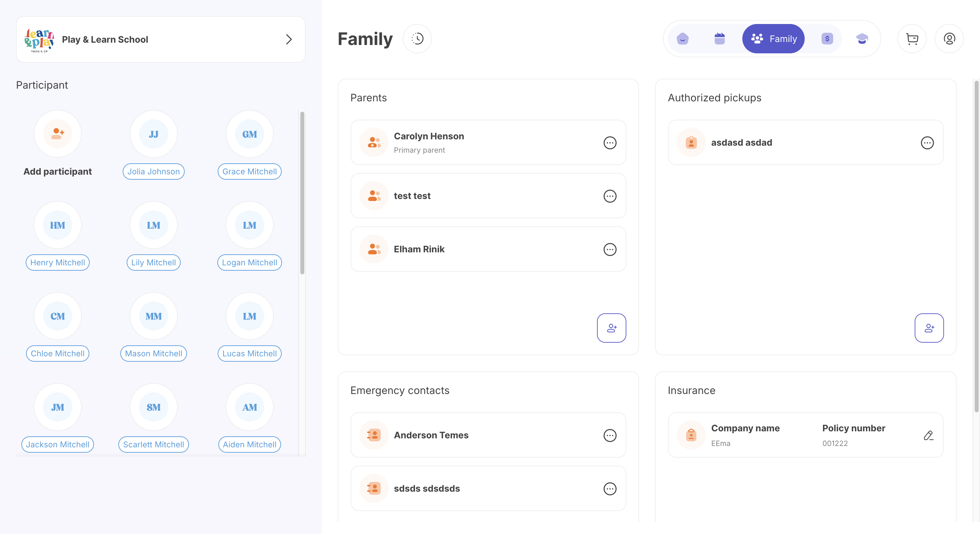Open options menu for asdasd asdad
This screenshot has height=534, width=980.
pos(927,143)
